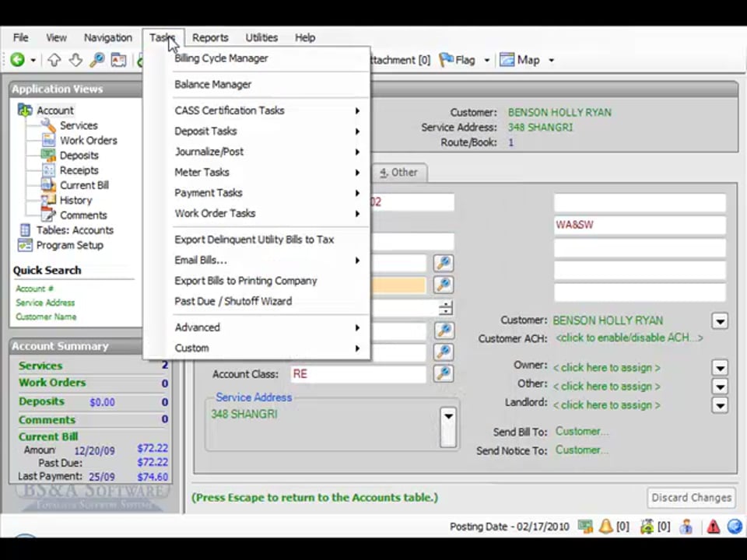Open the Help menu
747x560 pixels.
click(305, 37)
